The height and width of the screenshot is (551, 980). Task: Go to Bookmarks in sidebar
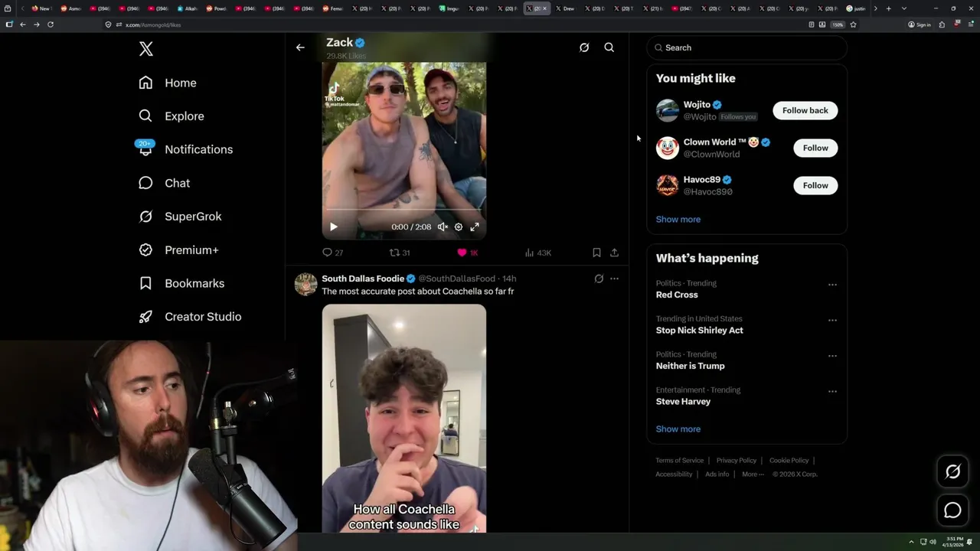coord(194,283)
